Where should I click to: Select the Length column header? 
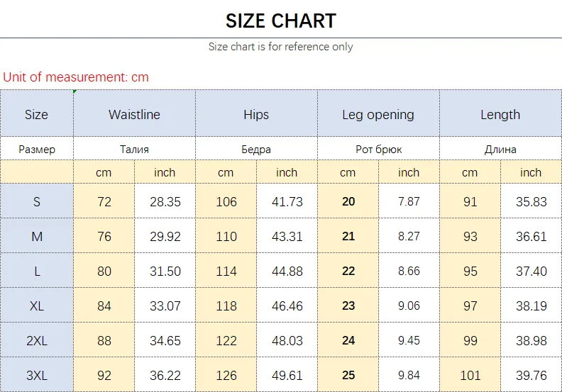tap(500, 115)
